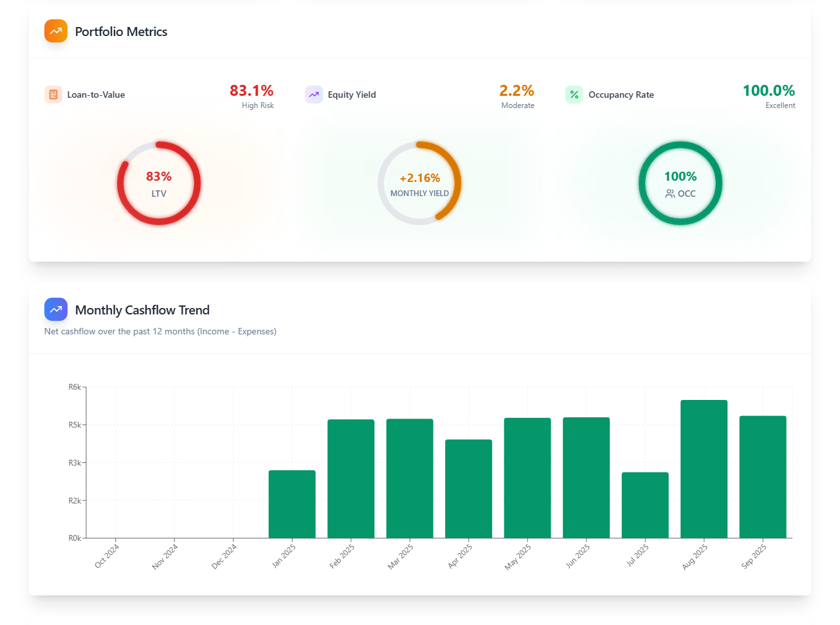Click the Loan-to-Value calculator icon
The height and width of the screenshot is (625, 840).
53,95
